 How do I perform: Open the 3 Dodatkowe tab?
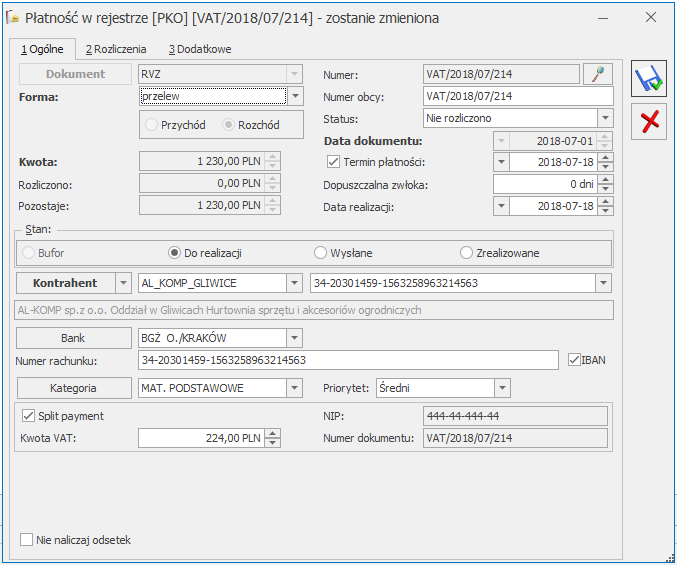200,48
